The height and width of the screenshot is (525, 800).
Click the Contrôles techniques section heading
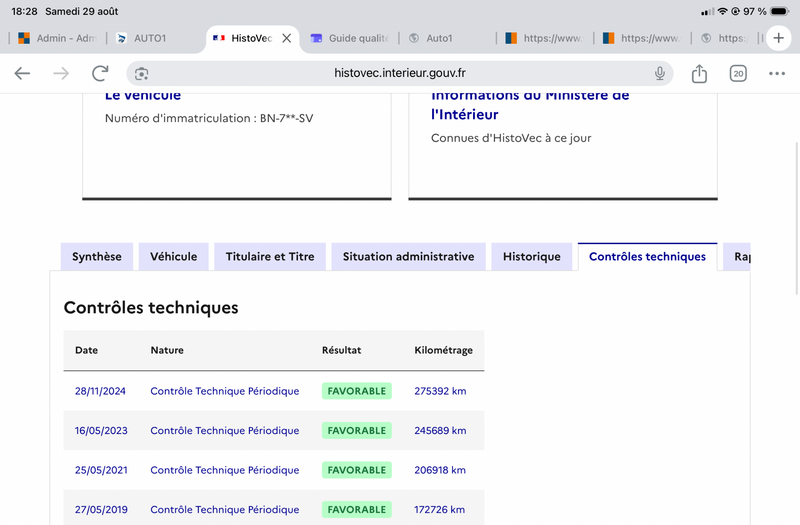click(x=151, y=308)
